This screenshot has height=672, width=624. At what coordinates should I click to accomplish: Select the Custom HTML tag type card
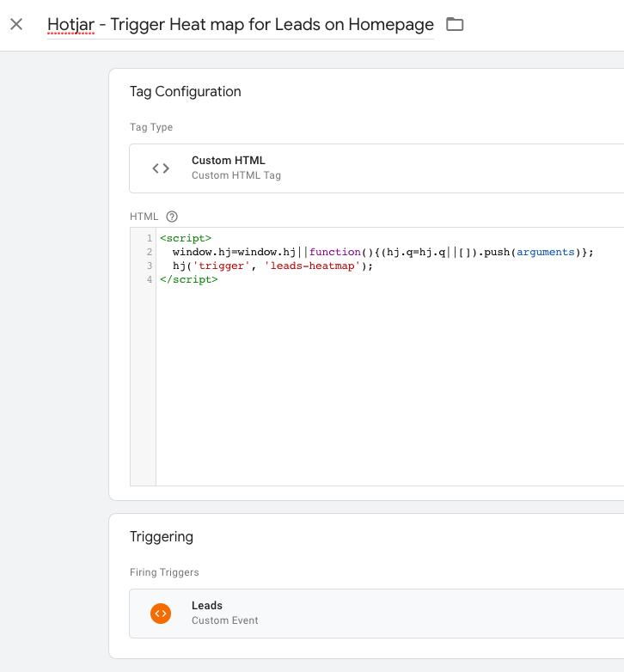click(x=376, y=168)
